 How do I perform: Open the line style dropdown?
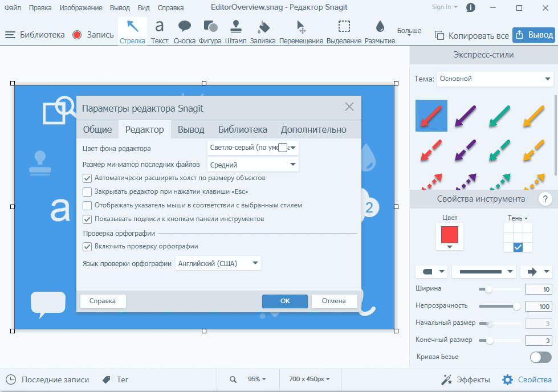[x=484, y=272]
